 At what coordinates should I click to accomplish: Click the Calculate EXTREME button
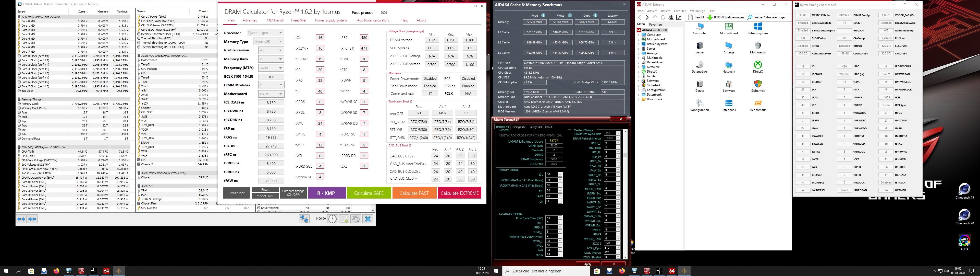coord(459,193)
